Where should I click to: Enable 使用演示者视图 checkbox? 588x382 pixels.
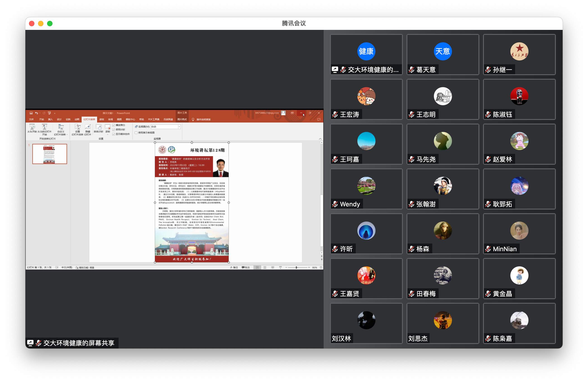point(136,133)
